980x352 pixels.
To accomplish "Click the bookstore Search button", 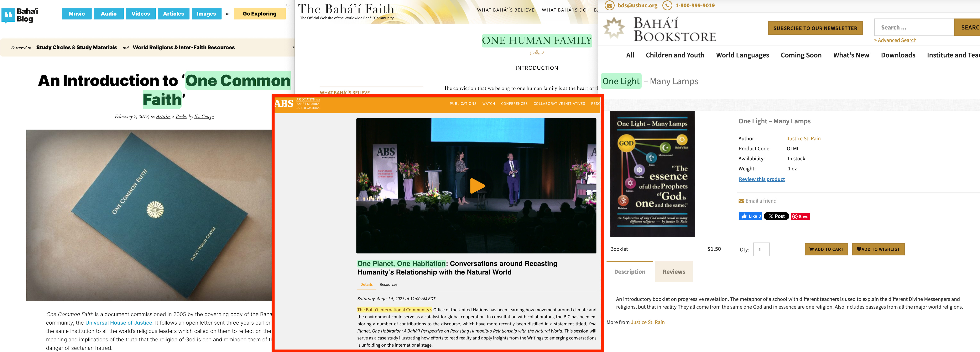I will click(x=967, y=27).
